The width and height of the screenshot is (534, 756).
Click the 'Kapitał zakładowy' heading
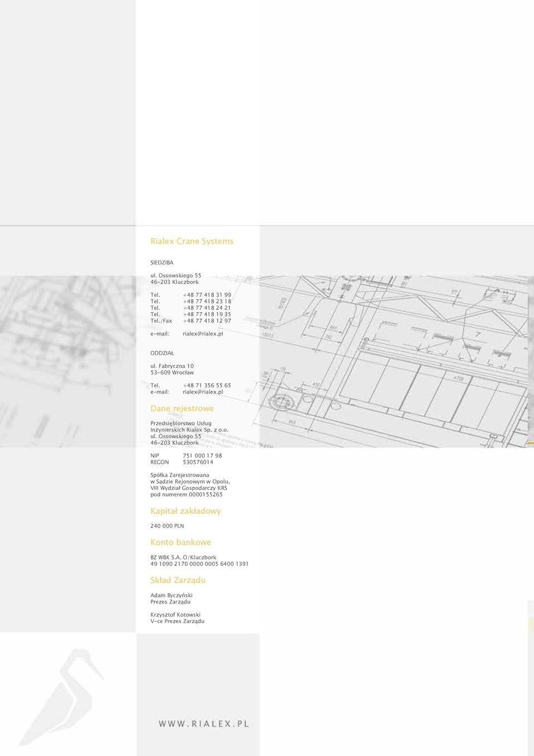coord(186,511)
